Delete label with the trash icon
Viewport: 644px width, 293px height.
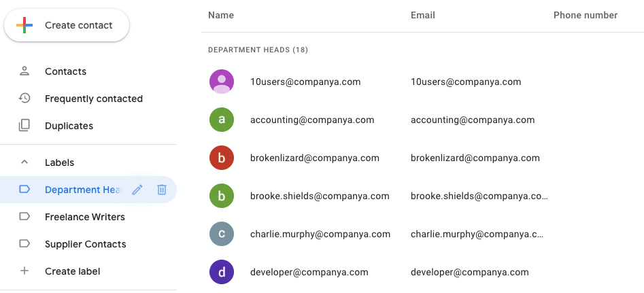click(x=161, y=190)
